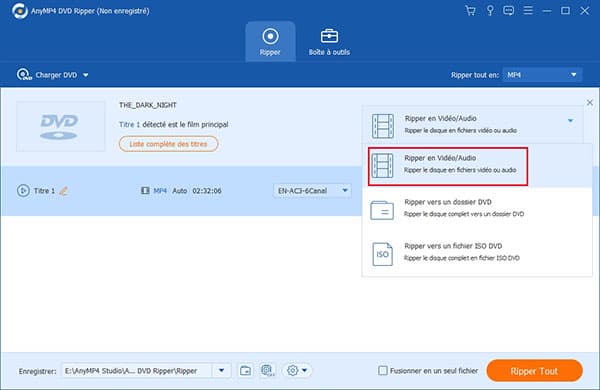600x390 pixels.
Task: Open the output folder icon
Action: [x=245, y=370]
